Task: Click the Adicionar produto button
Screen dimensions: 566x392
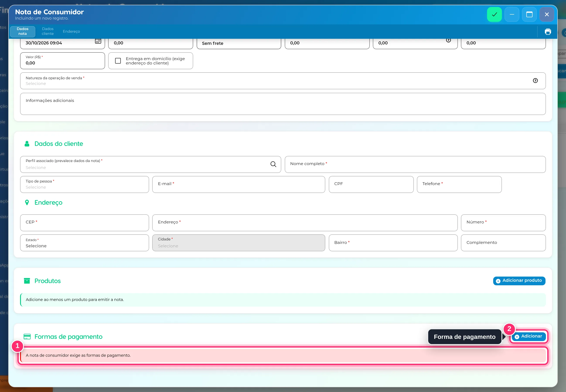Action: 519,281
